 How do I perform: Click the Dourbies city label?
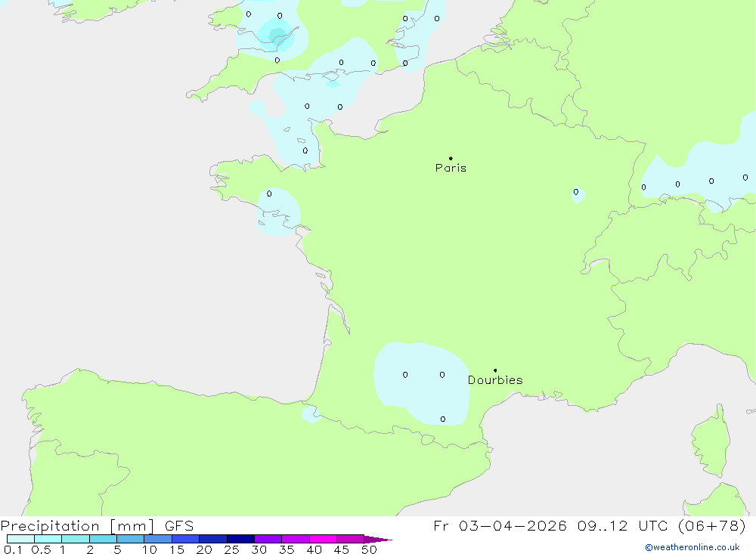pyautogui.click(x=495, y=380)
